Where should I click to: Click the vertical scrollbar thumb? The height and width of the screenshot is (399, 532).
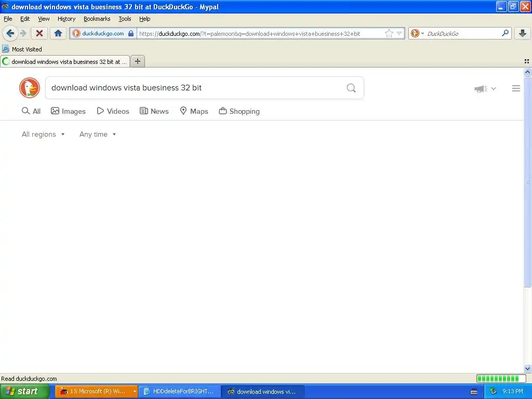pyautogui.click(x=527, y=181)
